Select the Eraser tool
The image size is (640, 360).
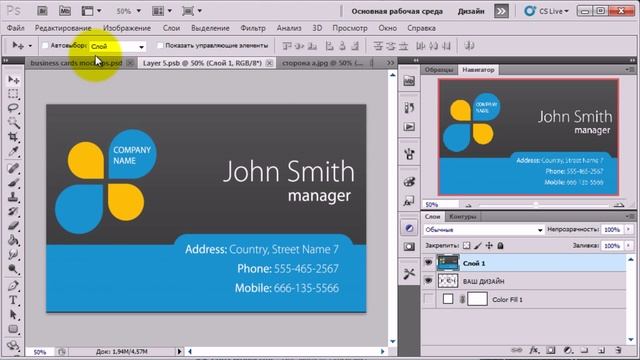[x=13, y=226]
